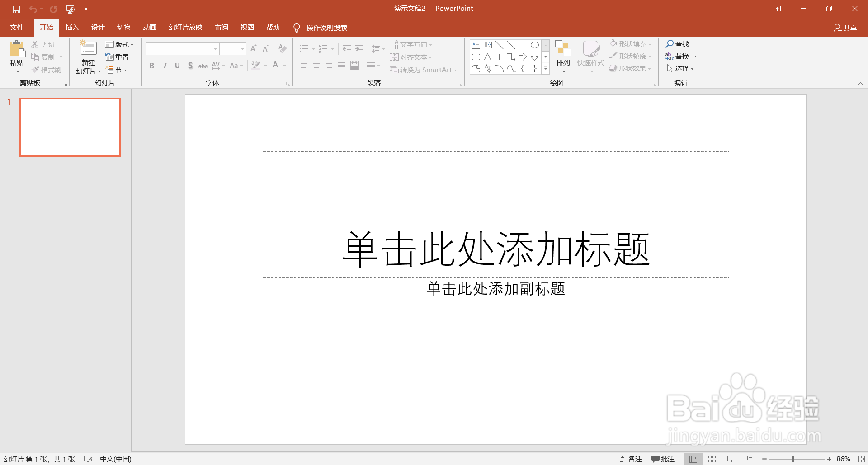
Task: Click Comments (批注) in status bar
Action: [663, 459]
